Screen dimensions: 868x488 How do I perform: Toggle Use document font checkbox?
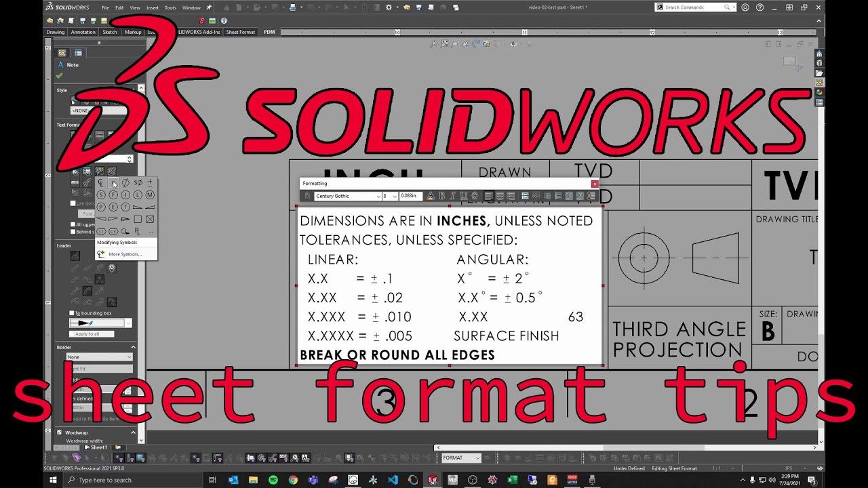point(73,203)
